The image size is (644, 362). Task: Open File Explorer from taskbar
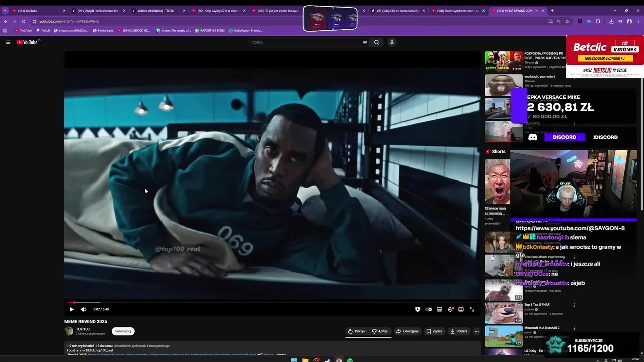(305, 360)
